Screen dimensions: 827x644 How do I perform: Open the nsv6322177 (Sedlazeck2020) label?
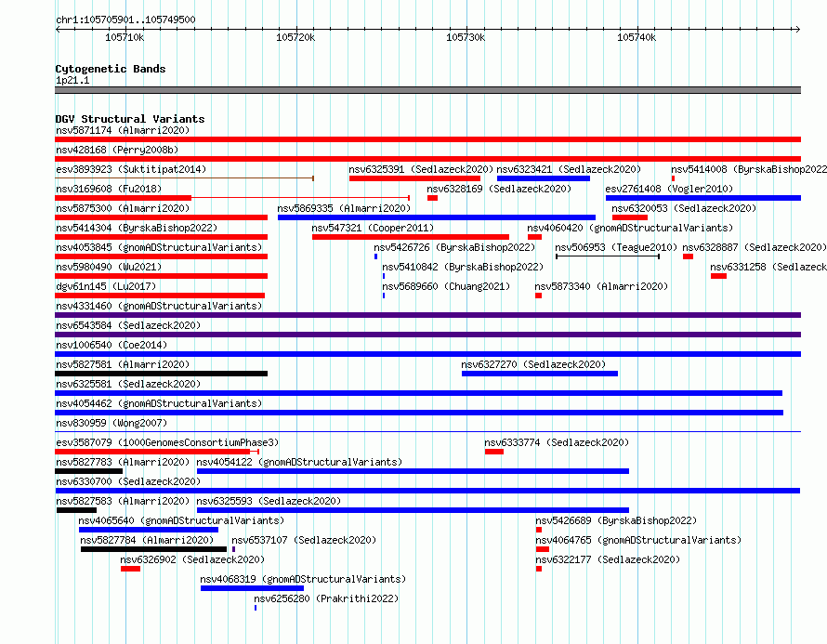pos(608,559)
